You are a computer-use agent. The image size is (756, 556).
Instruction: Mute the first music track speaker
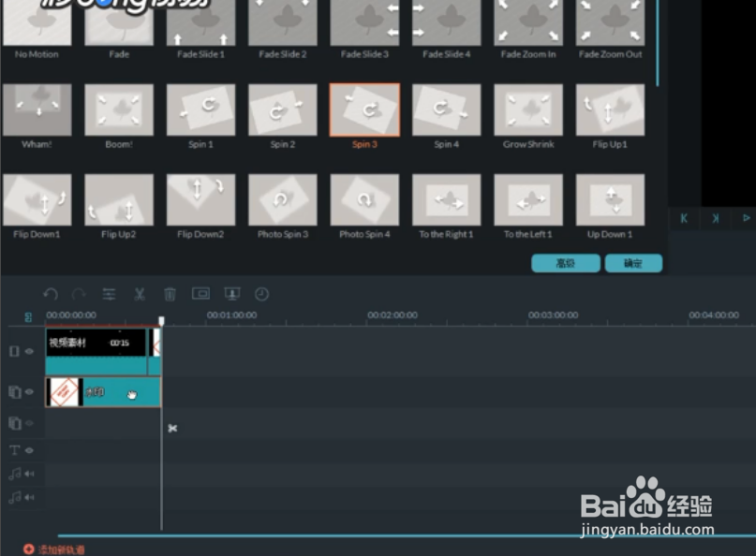click(x=29, y=474)
